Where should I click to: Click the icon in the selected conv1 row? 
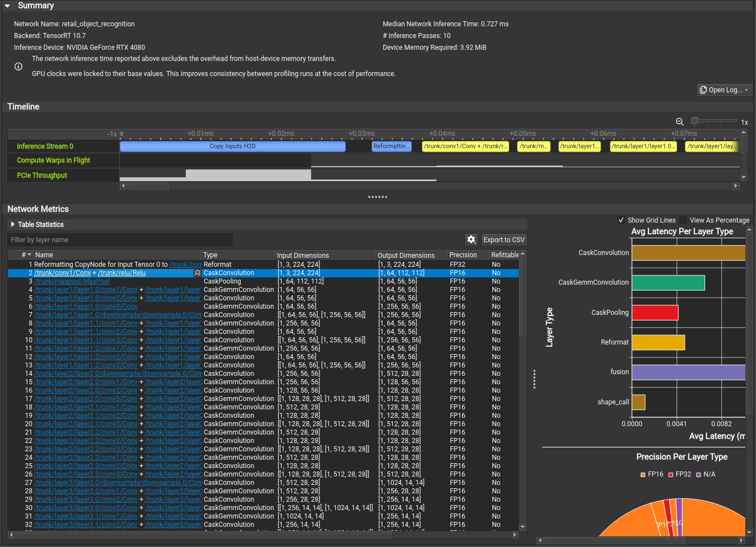tap(197, 273)
